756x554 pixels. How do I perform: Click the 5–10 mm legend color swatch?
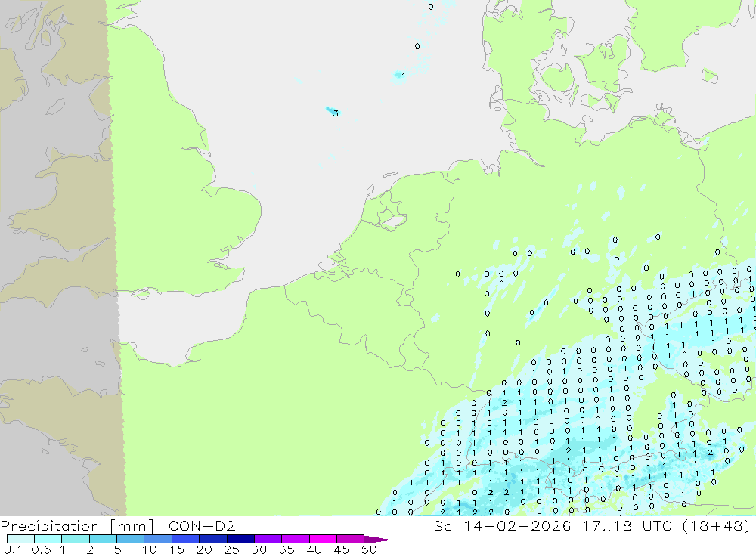(x=130, y=539)
